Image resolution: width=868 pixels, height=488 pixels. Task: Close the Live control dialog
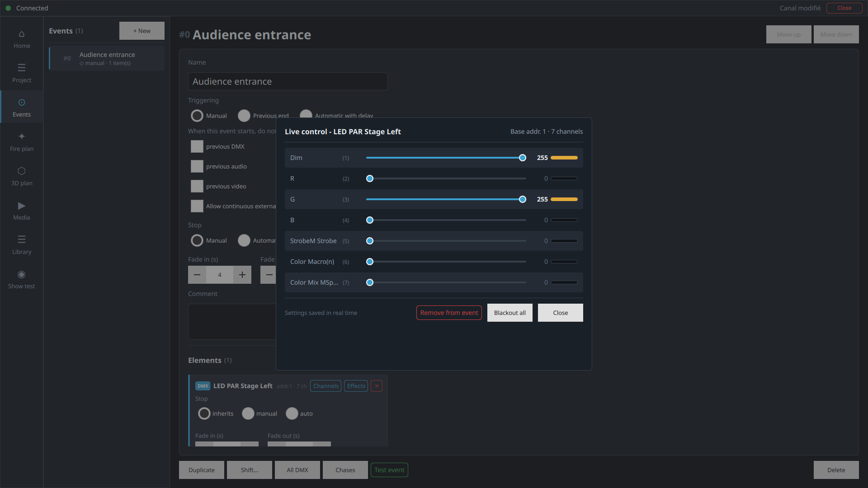point(561,313)
